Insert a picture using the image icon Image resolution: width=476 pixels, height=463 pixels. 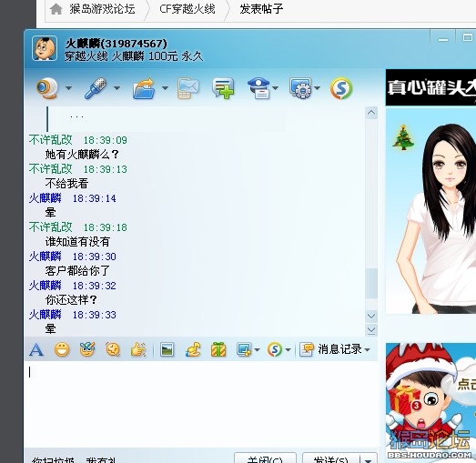point(167,350)
